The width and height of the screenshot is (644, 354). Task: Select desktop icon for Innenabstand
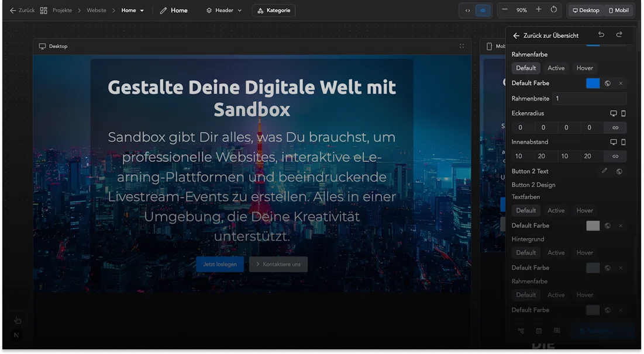(x=613, y=142)
